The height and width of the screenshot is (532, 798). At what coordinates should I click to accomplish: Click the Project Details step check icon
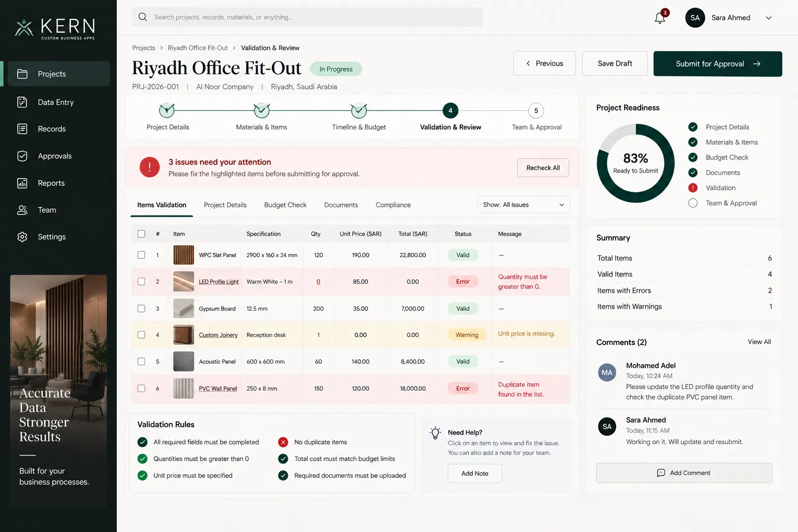click(167, 111)
